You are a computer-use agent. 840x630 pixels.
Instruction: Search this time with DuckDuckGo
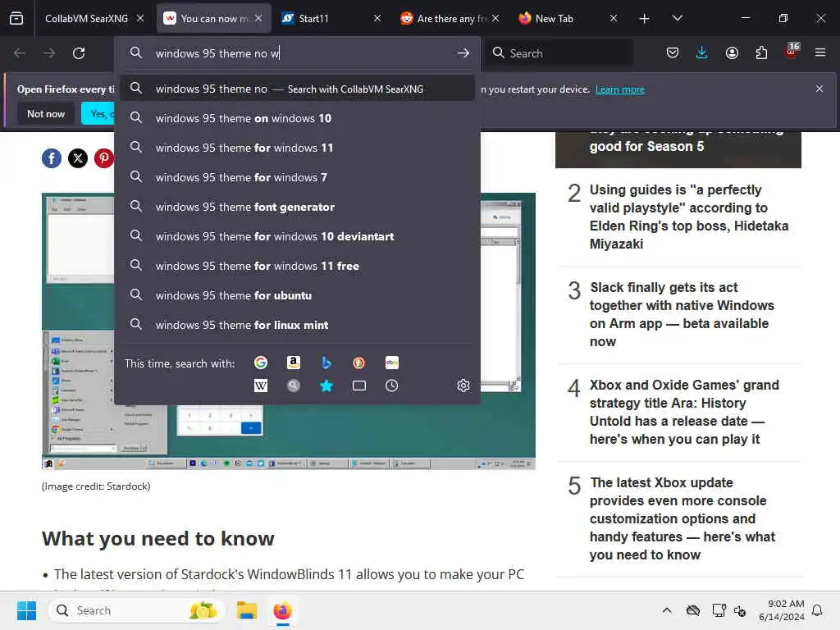pos(359,363)
